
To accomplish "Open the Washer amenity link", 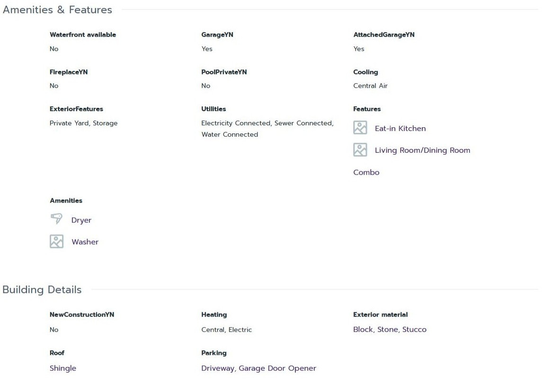I will tap(85, 242).
